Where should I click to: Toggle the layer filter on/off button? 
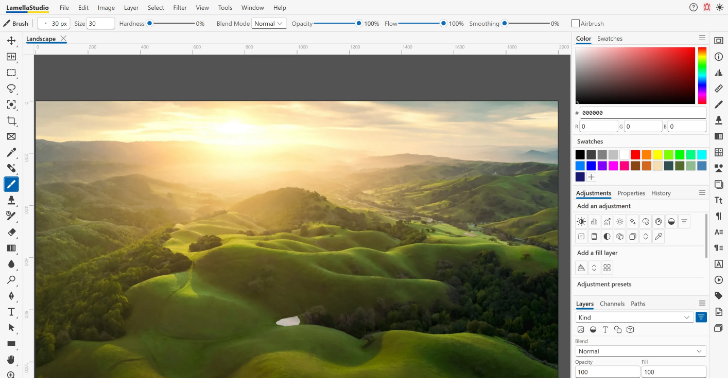tap(701, 317)
